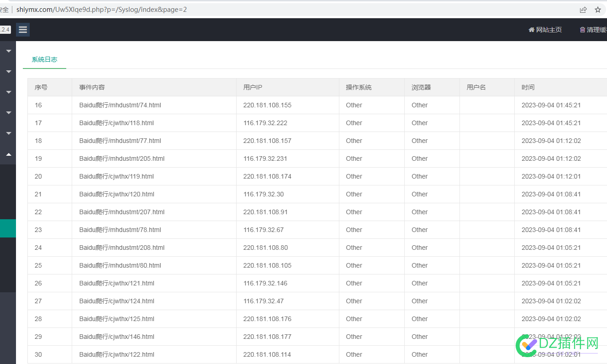Click IP address 220.181.108.174
Screen dimensions: 607x364
[267, 176]
